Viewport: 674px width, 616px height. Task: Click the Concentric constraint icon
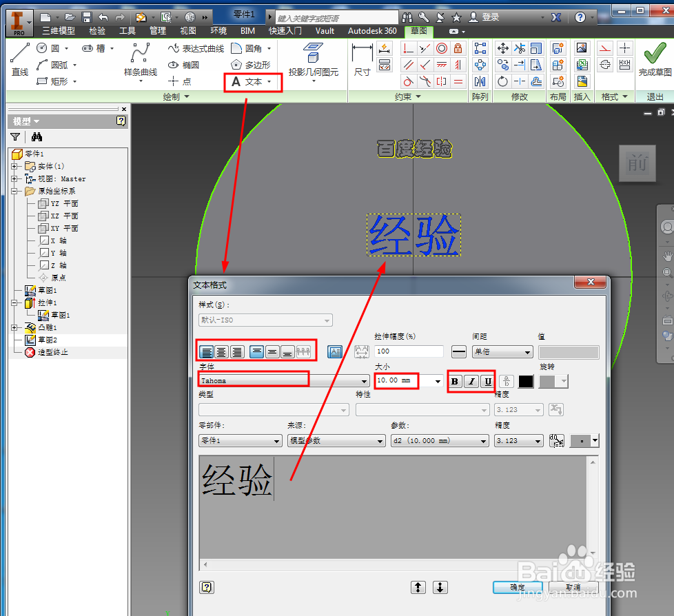coord(442,48)
